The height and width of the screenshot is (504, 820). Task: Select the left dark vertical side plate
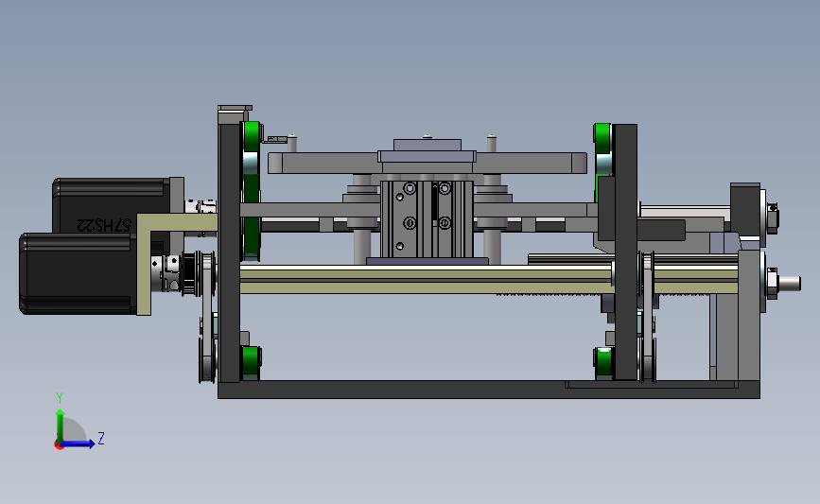[229, 252]
